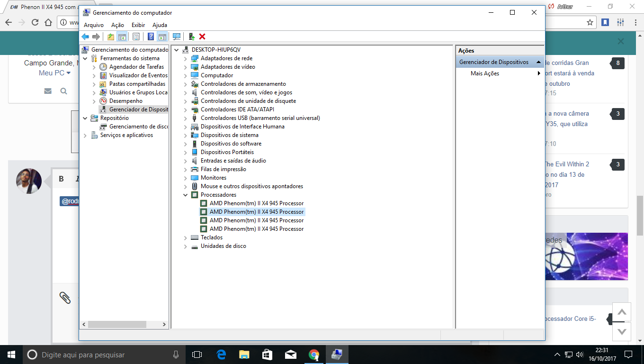Open the Exibir menu
The height and width of the screenshot is (364, 644).
138,25
